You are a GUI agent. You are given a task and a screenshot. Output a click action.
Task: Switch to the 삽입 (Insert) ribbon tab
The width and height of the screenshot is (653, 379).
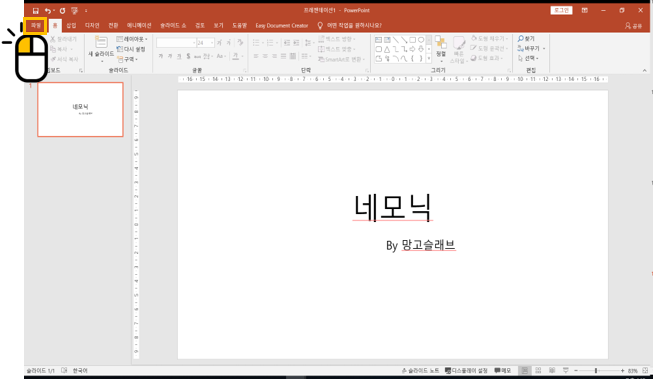(71, 25)
